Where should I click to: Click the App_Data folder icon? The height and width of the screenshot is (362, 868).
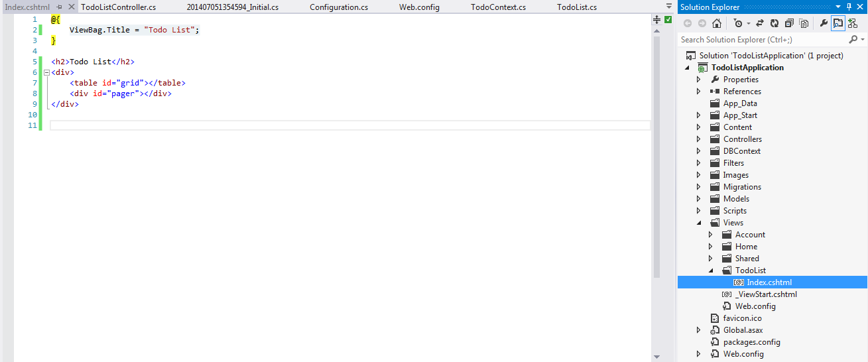[x=715, y=103]
